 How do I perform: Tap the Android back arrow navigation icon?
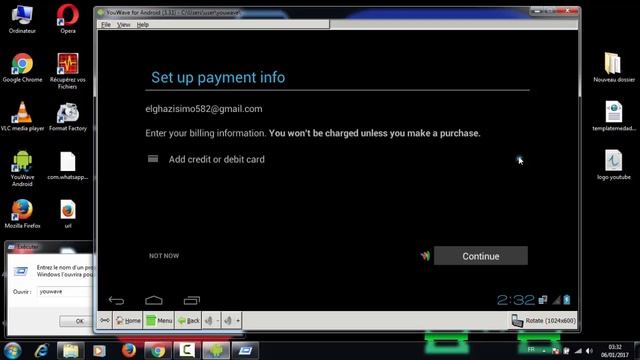pos(116,301)
